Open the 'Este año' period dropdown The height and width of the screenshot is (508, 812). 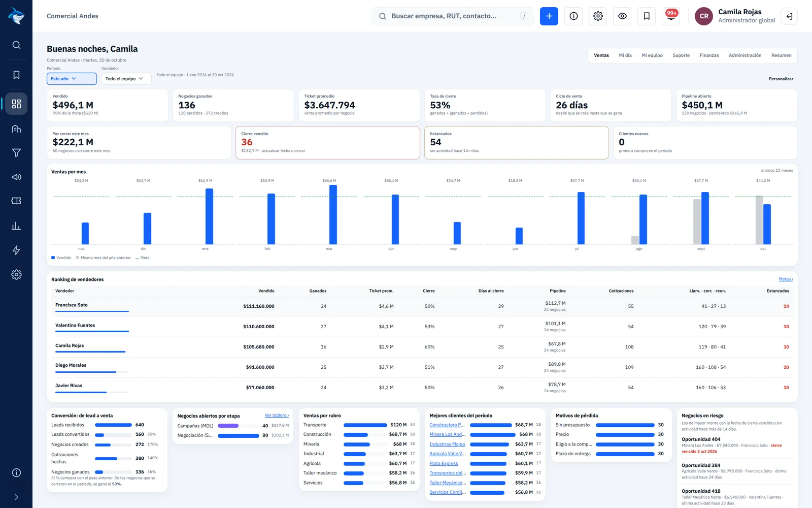72,79
